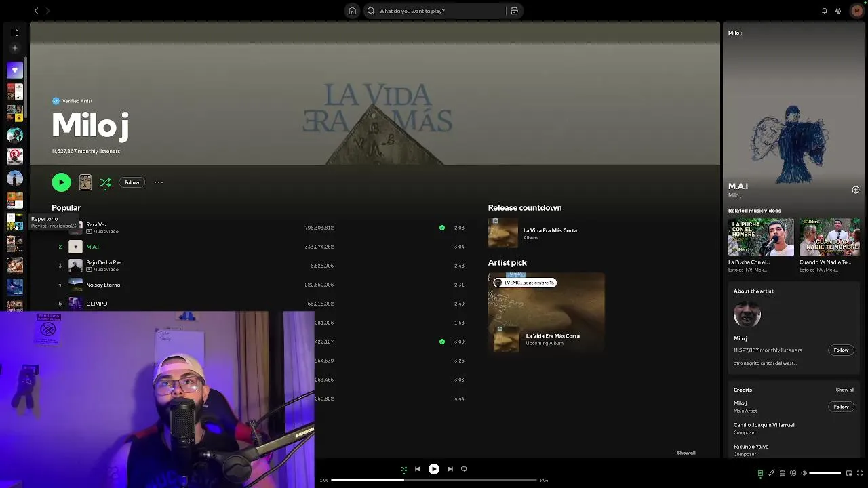Expand Your Library sidebar

15,33
